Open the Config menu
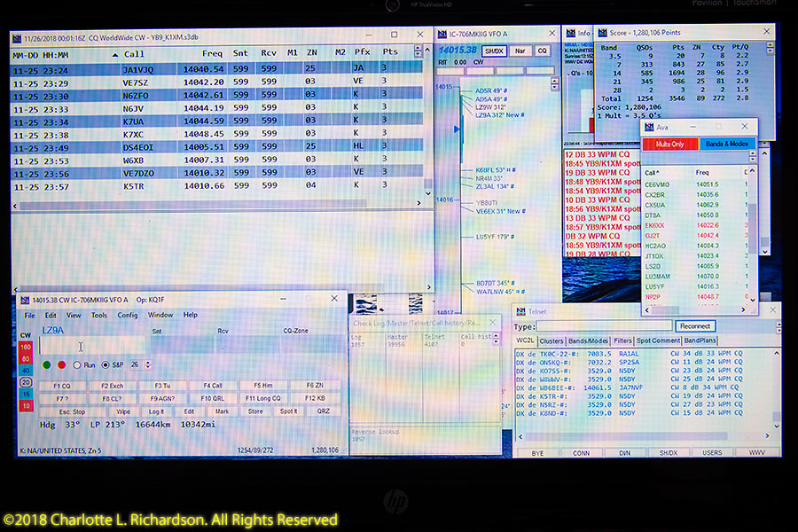 128,315
